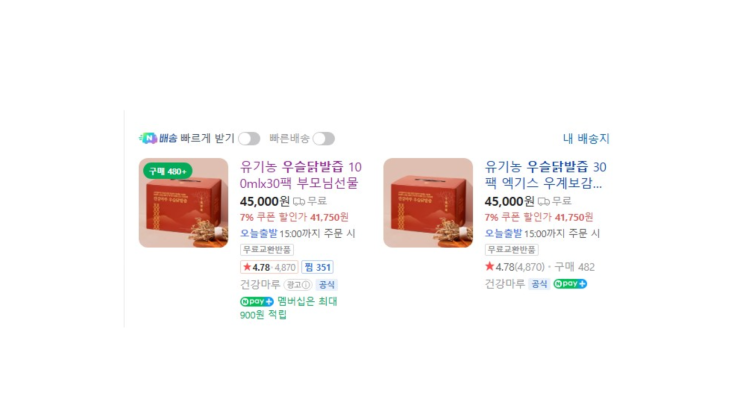Click first product's 공식 badge
This screenshot has height=418, width=743.
coord(326,285)
